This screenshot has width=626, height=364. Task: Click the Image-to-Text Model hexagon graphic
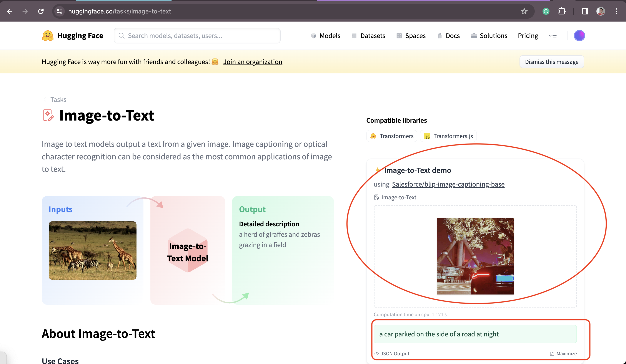tap(188, 251)
